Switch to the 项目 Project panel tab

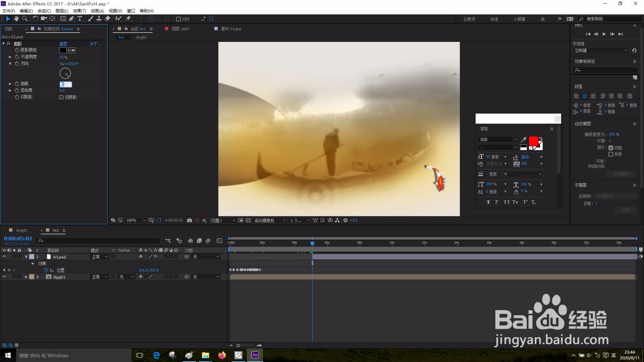tap(8, 29)
